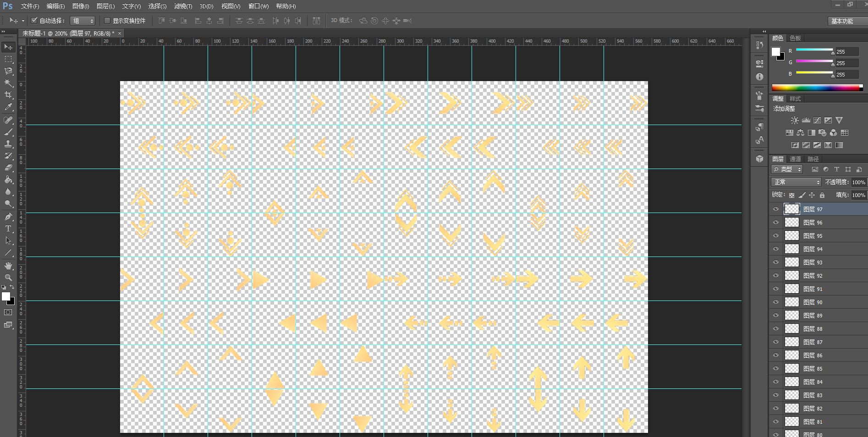
Task: Close the 未标题-1 document tab
Action: pos(120,33)
